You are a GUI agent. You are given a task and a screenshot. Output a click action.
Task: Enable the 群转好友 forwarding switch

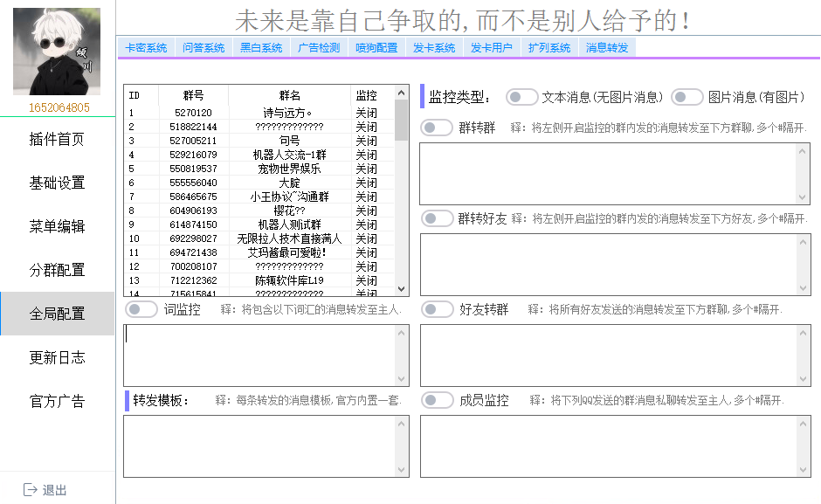pos(437,218)
